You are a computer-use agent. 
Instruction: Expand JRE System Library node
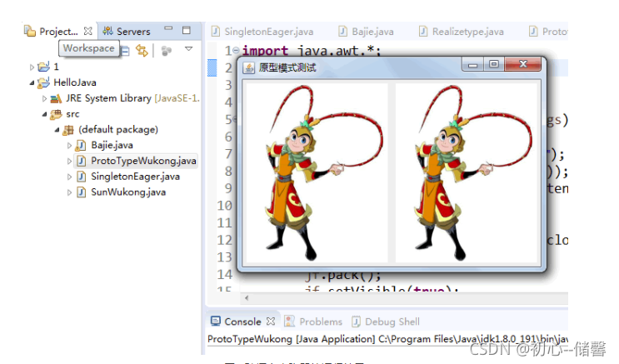[x=45, y=98]
